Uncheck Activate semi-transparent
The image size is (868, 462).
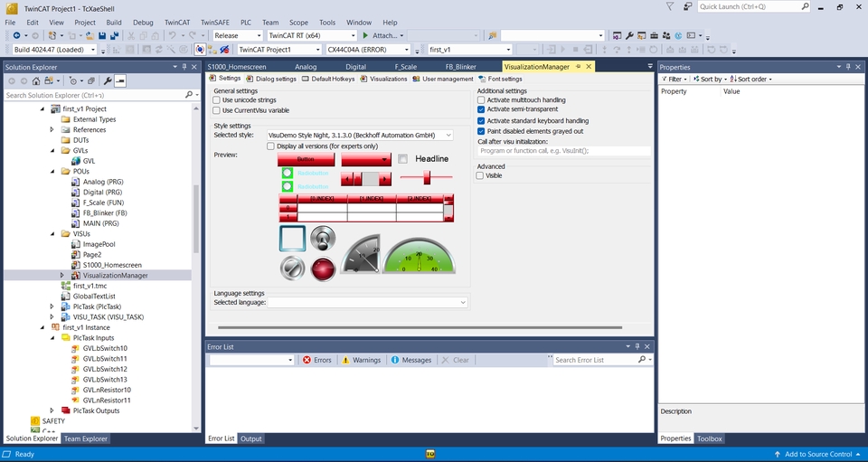(x=481, y=109)
